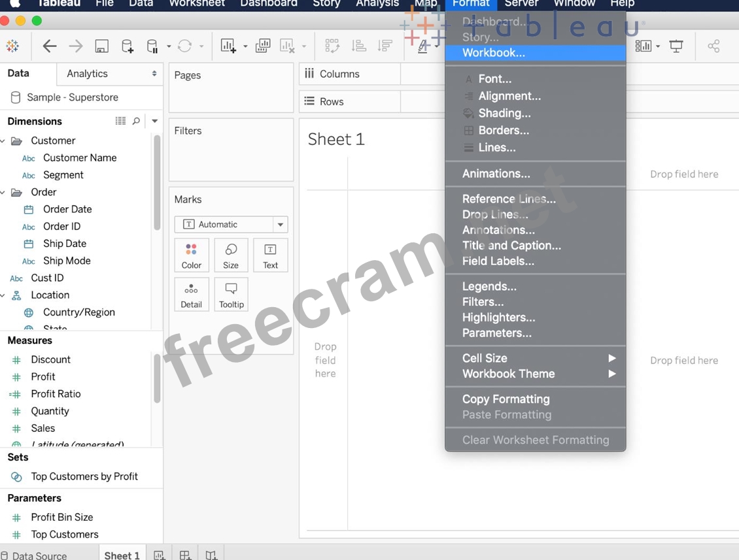Click the Size marks card button
Image resolution: width=739 pixels, height=560 pixels.
point(231,255)
